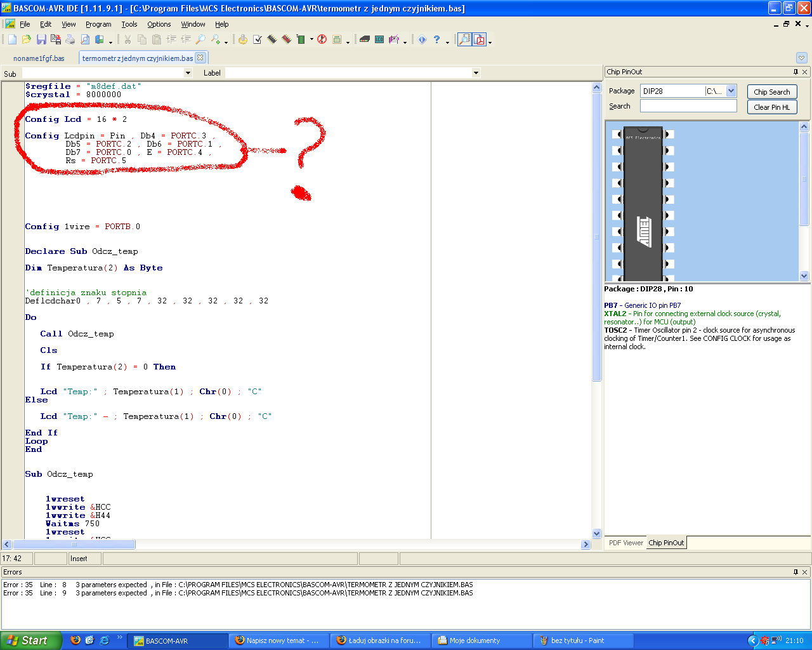The image size is (812, 650).
Task: Click the Save file floppy disk icon
Action: [41, 39]
